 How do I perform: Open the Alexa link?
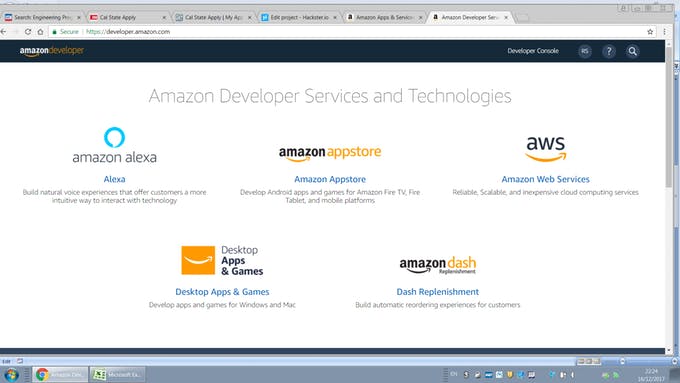click(114, 179)
